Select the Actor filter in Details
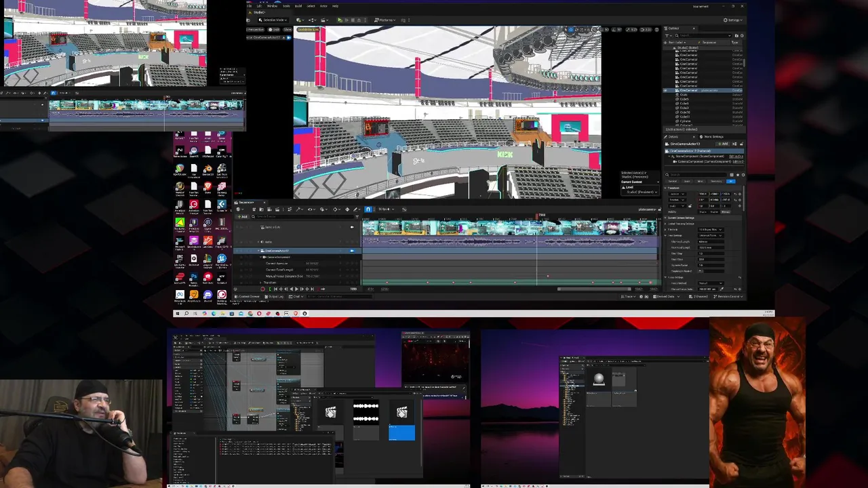The image size is (868, 488). pyautogui.click(x=687, y=182)
